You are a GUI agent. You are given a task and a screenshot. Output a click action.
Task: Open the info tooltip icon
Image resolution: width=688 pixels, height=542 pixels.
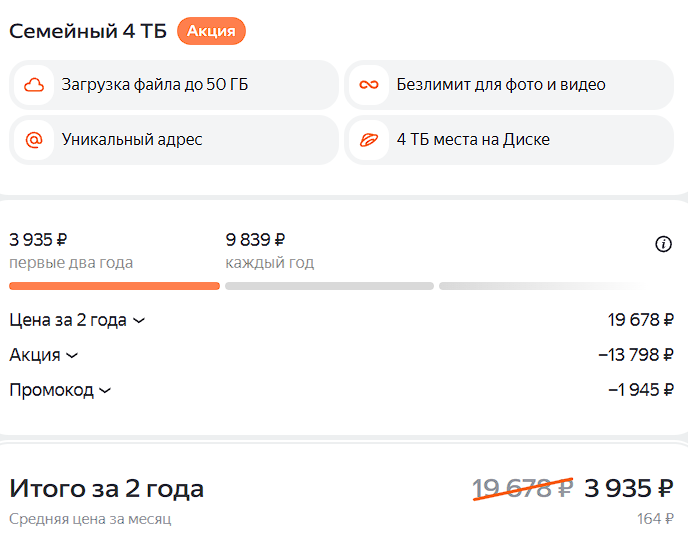point(663,244)
